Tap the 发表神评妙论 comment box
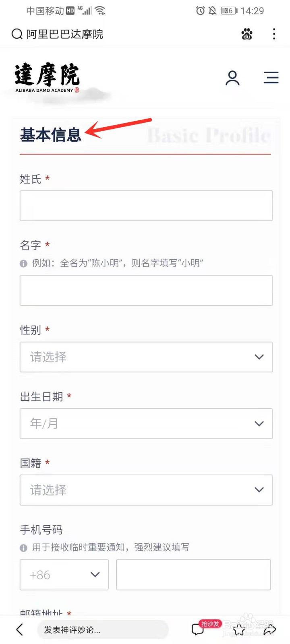Viewport: 290px width, 644px height. click(103, 630)
